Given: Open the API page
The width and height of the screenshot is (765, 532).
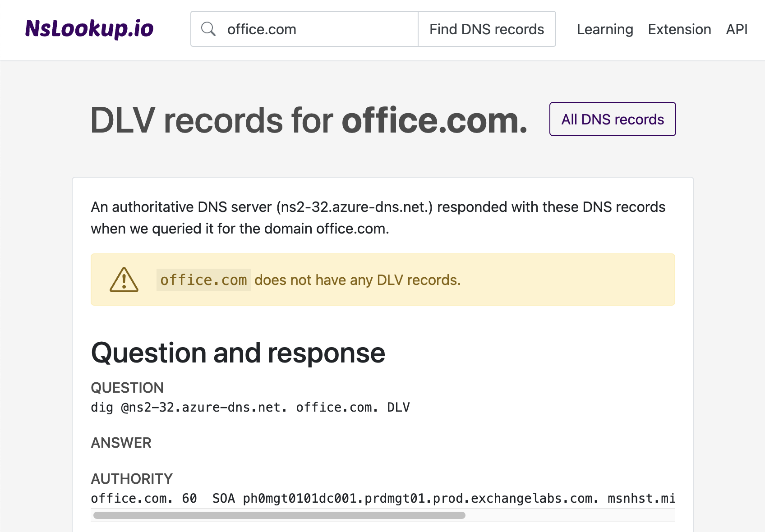Looking at the screenshot, I should [736, 29].
